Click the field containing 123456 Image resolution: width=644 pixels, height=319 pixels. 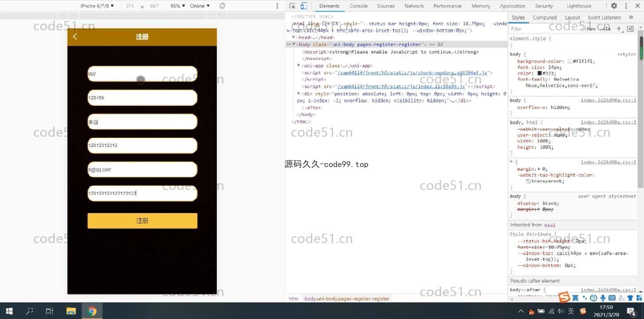pos(142,98)
